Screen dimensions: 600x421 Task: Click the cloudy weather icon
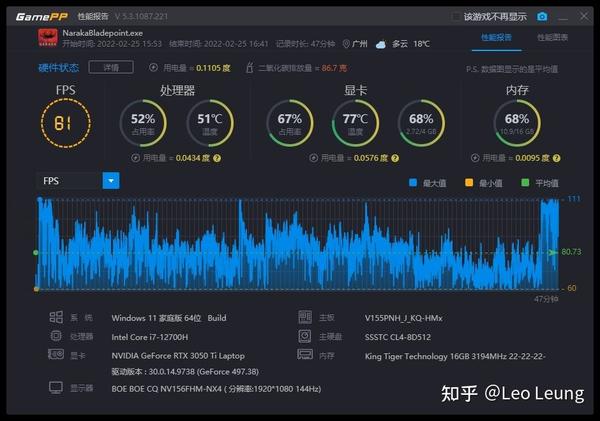pos(380,44)
